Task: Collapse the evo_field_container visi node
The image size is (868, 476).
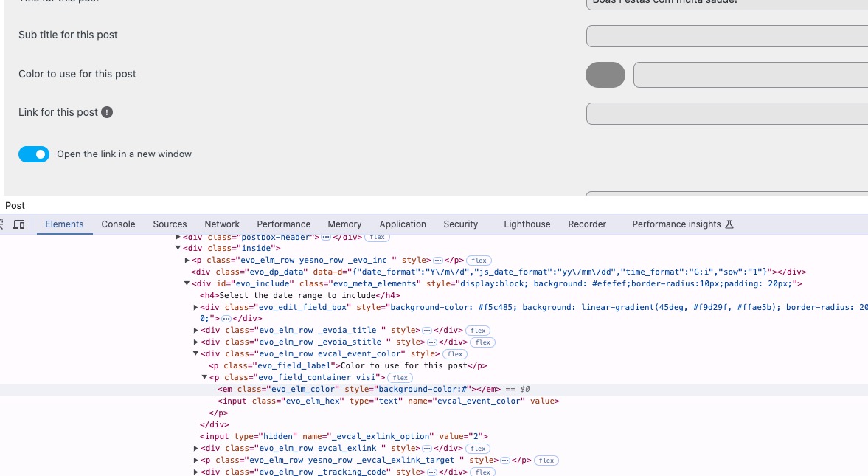Action: pyautogui.click(x=204, y=377)
